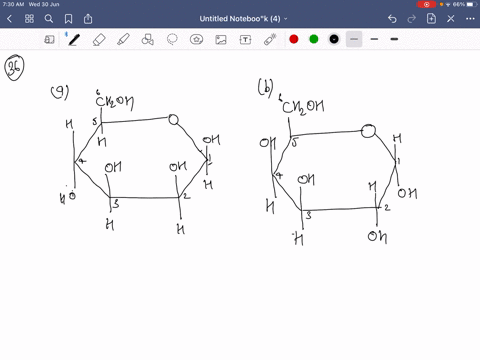Choose the green pen color
Screen dimensions: 480x360
point(314,39)
